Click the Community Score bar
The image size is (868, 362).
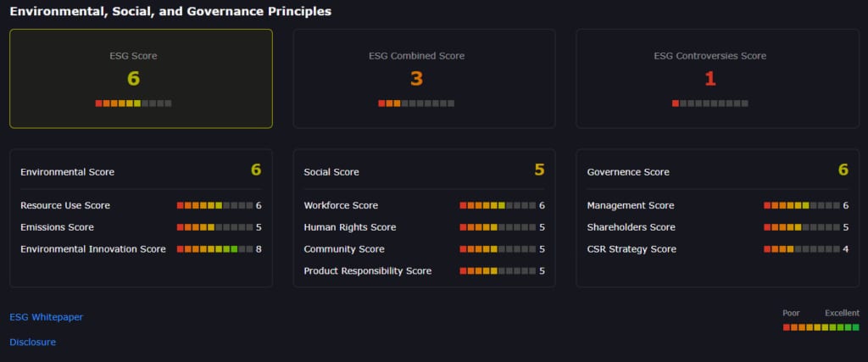tap(498, 249)
